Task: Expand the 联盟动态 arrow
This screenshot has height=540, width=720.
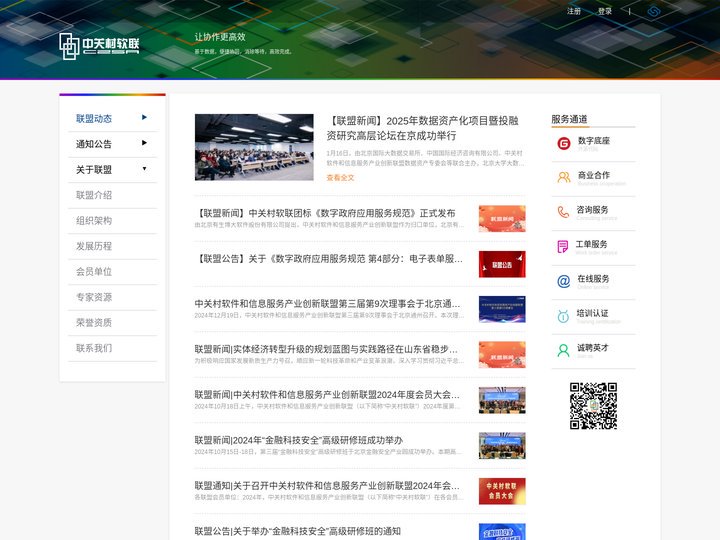Action: 144,118
